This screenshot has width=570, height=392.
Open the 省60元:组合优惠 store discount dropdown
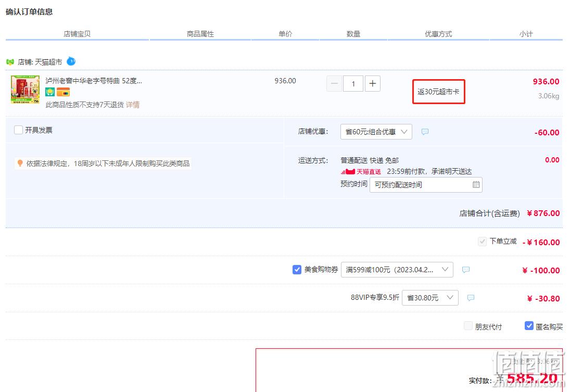click(x=376, y=132)
